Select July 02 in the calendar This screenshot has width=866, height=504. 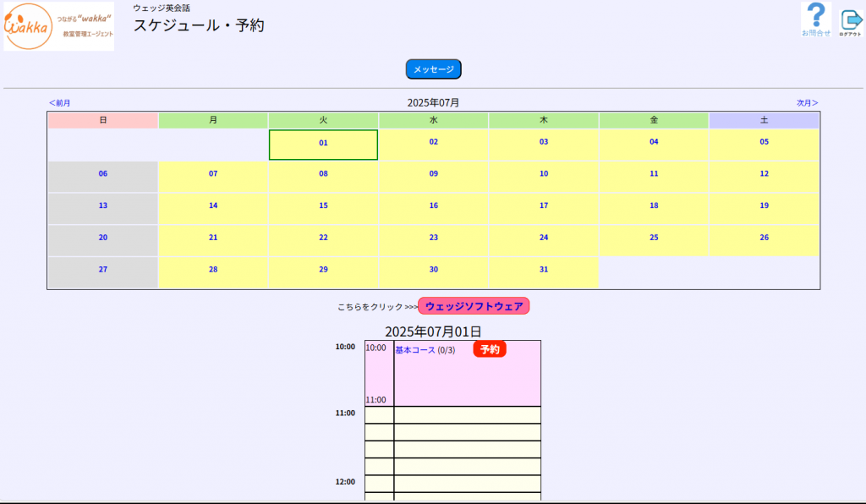[x=433, y=142]
